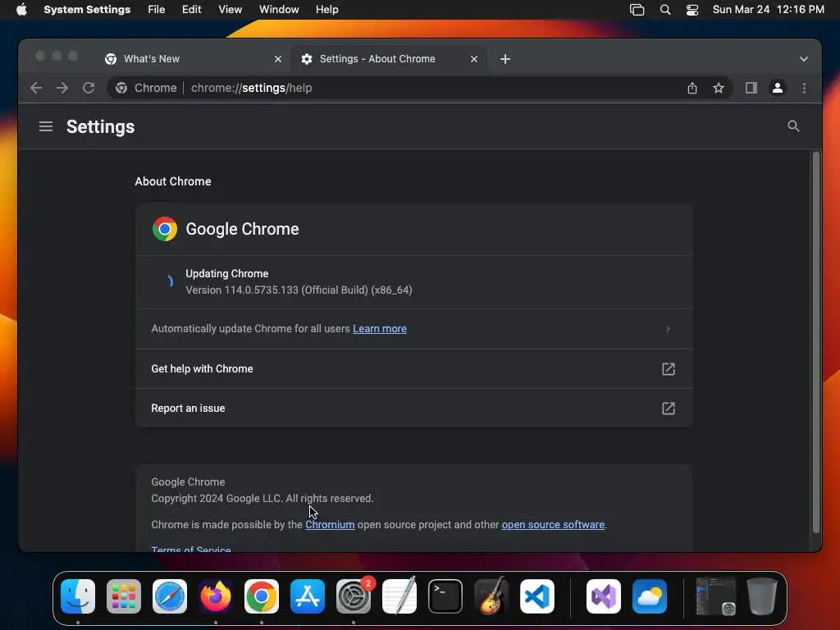Open Chrome three-dot menu
Screen dimensions: 840x630
(804, 88)
